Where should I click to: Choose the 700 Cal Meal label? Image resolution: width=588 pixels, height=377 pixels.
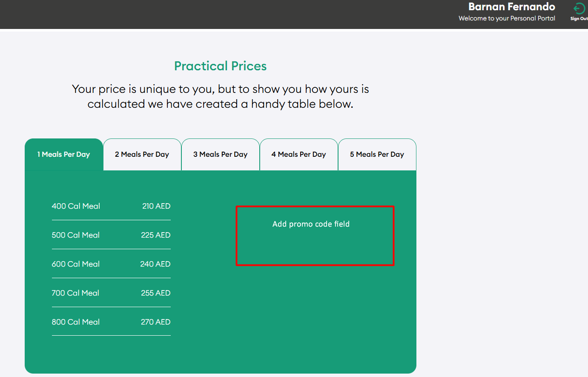click(x=75, y=293)
